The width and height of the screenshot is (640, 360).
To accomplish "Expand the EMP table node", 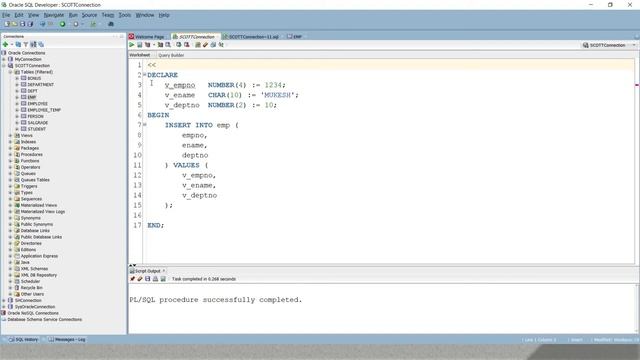I will click(x=17, y=97).
